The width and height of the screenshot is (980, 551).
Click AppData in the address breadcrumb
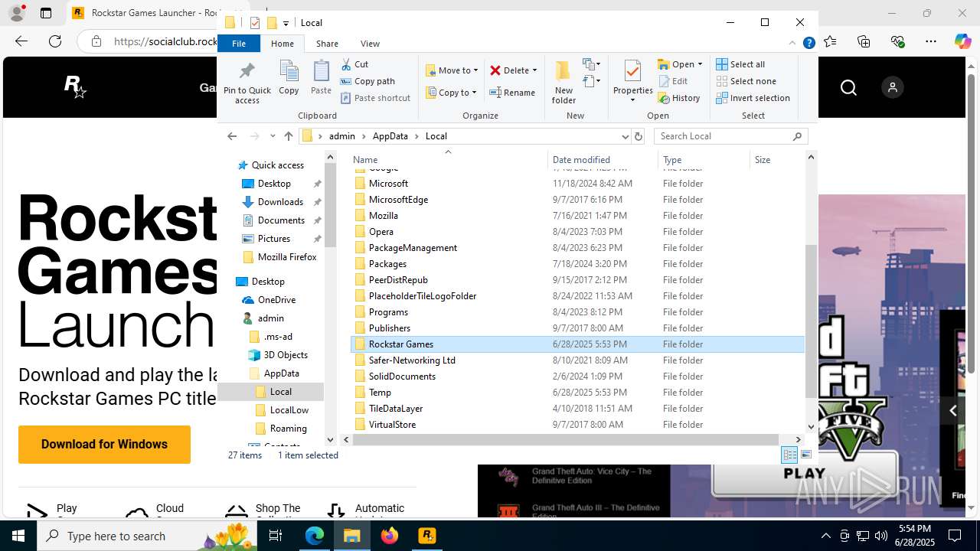[390, 136]
